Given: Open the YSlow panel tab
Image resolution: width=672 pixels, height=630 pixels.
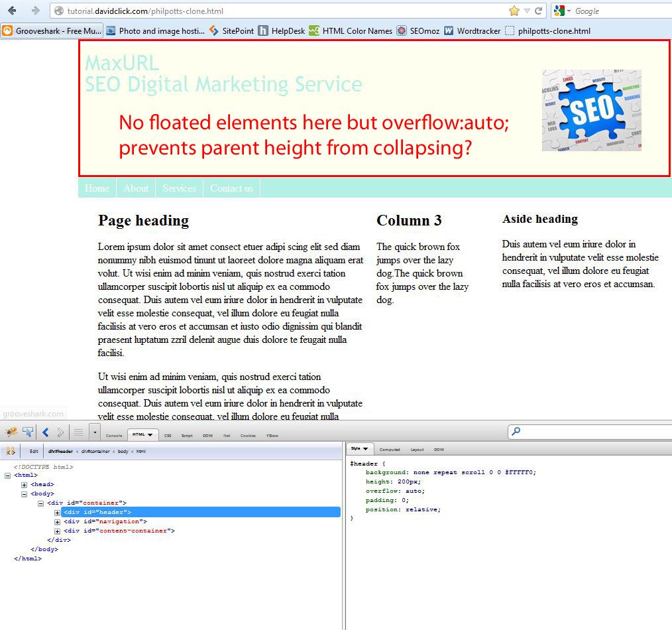Looking at the screenshot, I should click(272, 435).
